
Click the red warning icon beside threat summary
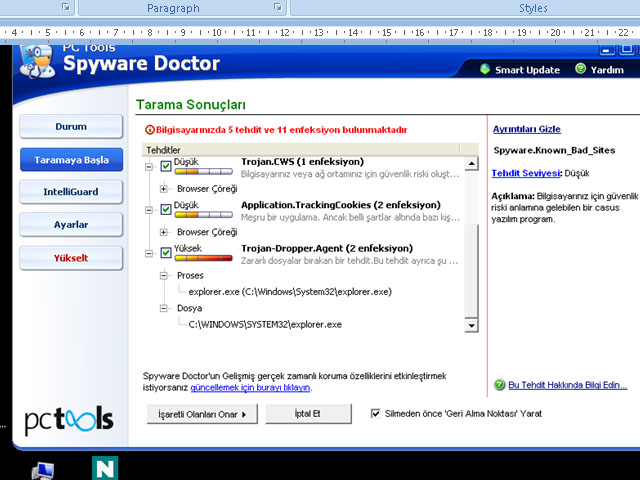coord(150,129)
